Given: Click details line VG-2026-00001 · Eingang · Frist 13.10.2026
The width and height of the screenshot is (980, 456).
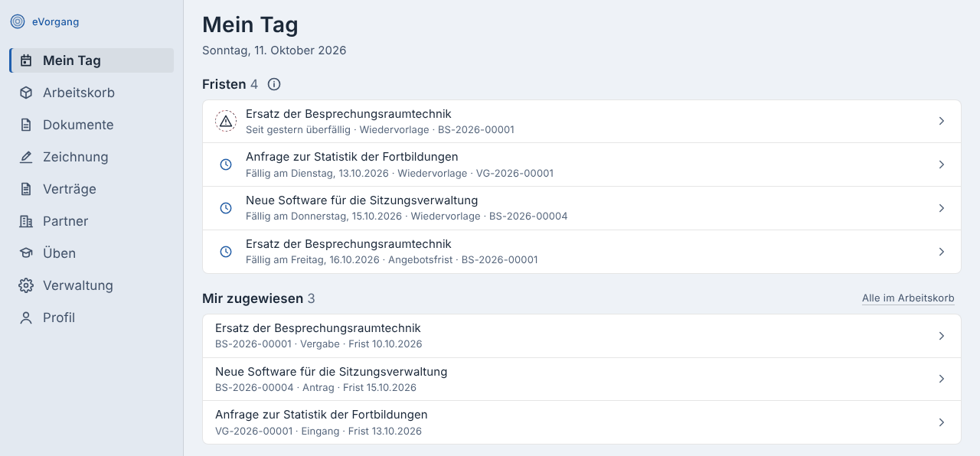Looking at the screenshot, I should pos(318,432).
